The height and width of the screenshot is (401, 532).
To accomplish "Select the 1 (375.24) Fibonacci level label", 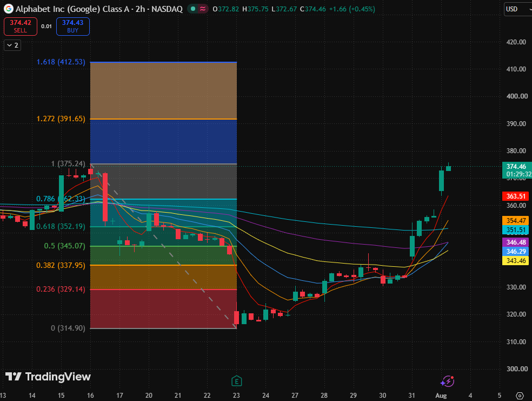I will click(68, 163).
